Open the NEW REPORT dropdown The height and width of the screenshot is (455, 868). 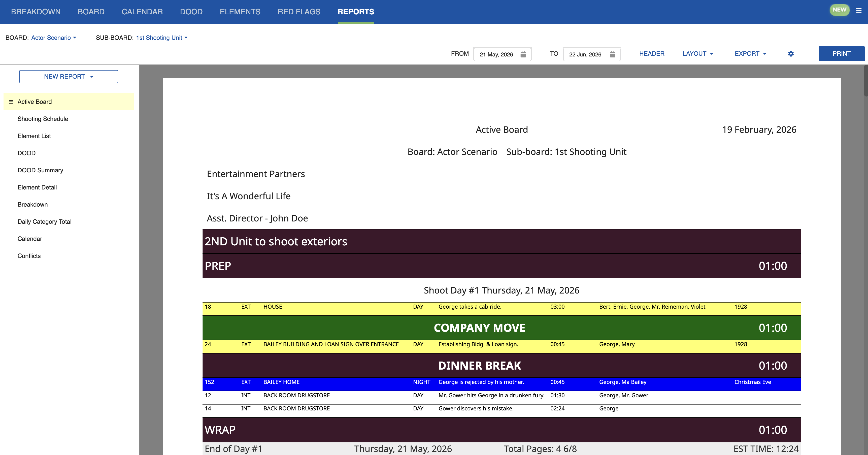(x=69, y=77)
